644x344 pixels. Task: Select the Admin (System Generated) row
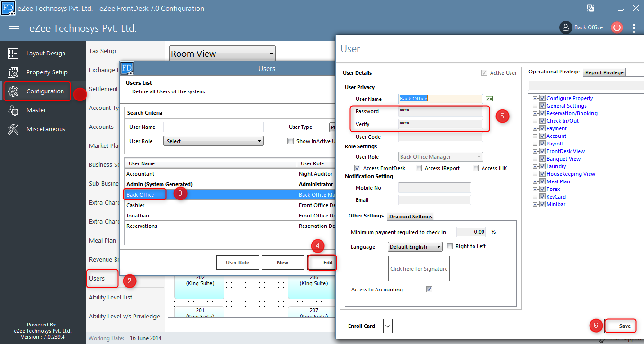[231, 184]
